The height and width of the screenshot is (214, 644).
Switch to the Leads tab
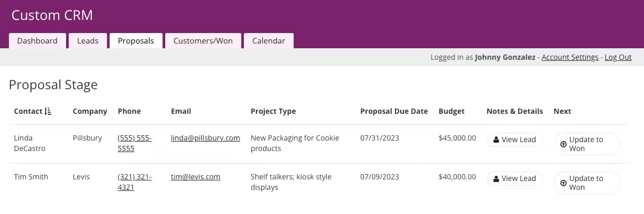[x=88, y=41]
